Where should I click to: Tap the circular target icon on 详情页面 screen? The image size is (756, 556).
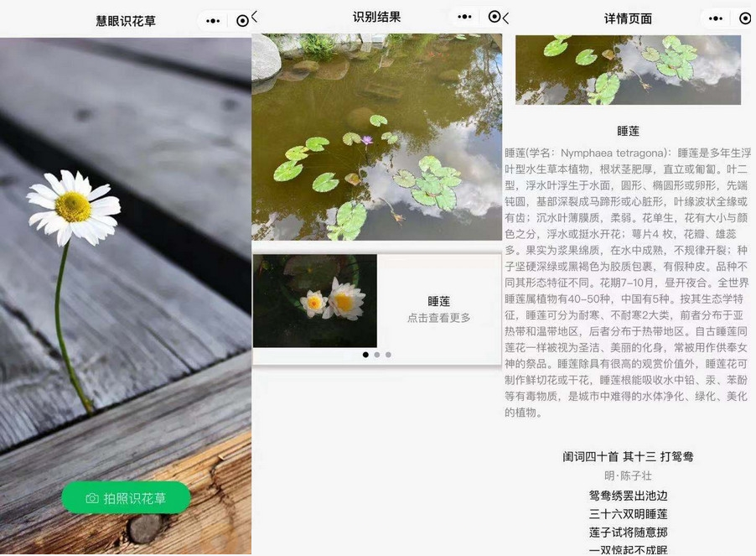(x=745, y=18)
